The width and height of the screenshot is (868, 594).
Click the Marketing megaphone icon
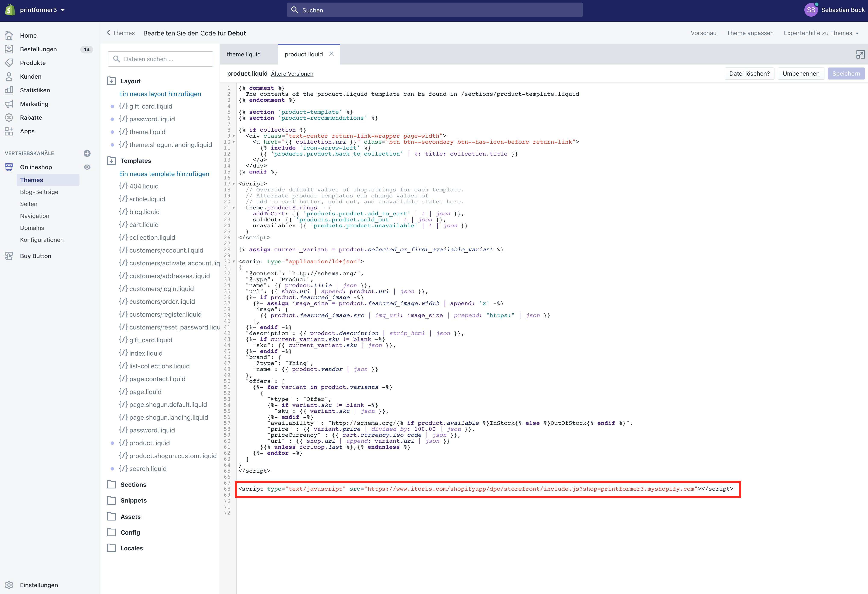9,104
